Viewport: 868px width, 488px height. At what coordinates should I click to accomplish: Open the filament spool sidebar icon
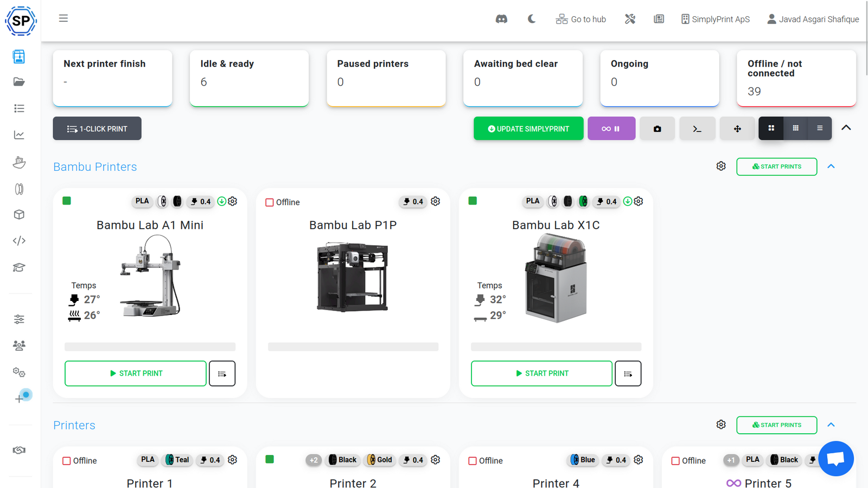click(x=19, y=189)
